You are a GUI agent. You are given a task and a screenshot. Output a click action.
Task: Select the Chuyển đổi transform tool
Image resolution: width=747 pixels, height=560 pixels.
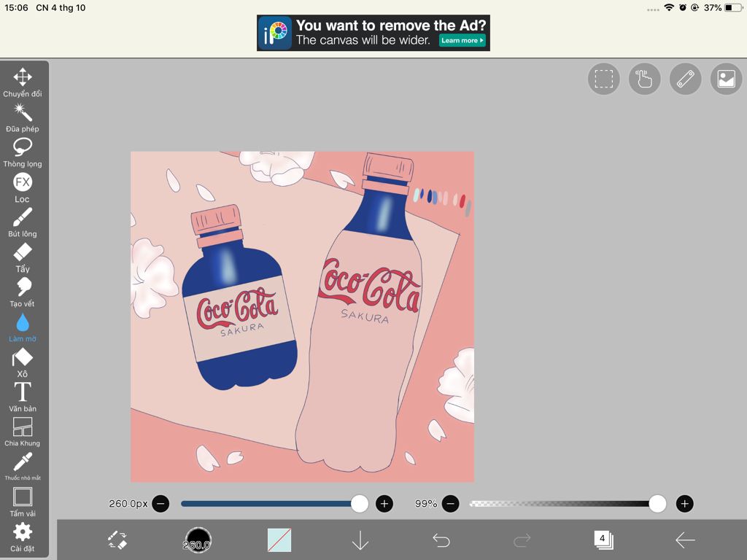[23, 82]
